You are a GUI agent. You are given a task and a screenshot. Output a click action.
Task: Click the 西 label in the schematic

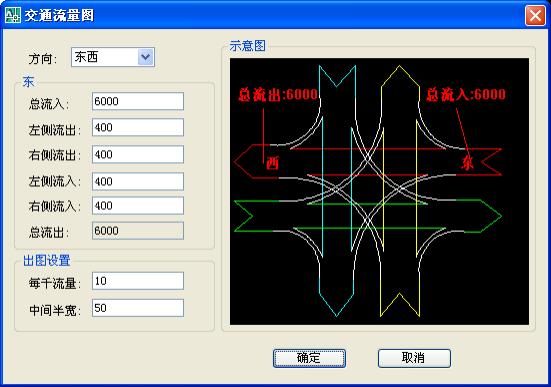(x=272, y=163)
